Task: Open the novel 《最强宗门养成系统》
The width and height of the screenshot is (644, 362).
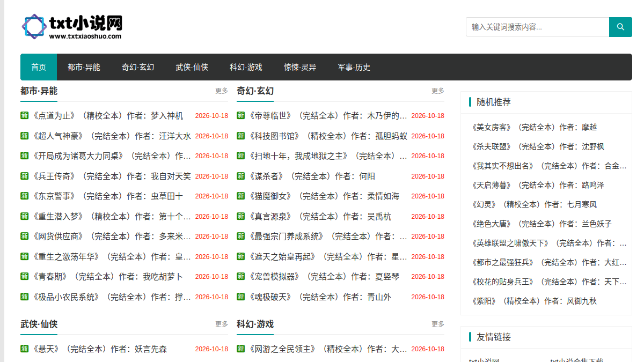Action: click(327, 237)
